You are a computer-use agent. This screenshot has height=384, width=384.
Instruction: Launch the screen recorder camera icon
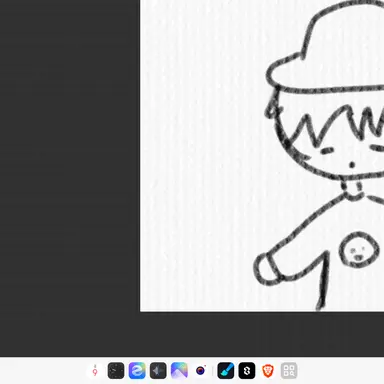tap(200, 371)
